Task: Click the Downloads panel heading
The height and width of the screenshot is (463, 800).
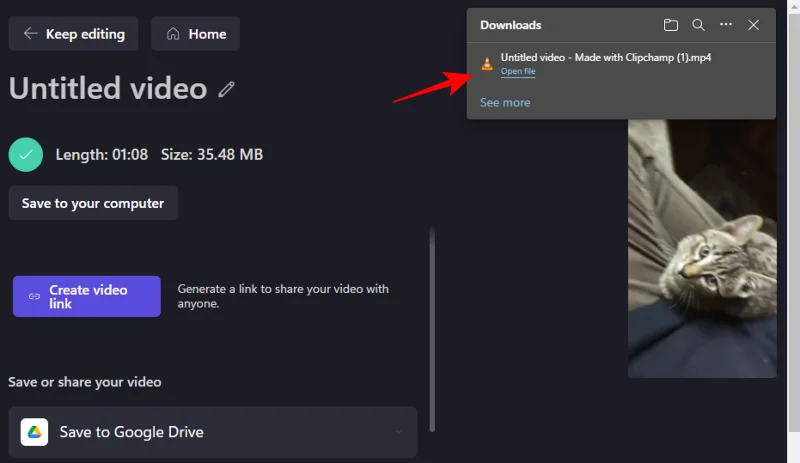Action: (511, 25)
